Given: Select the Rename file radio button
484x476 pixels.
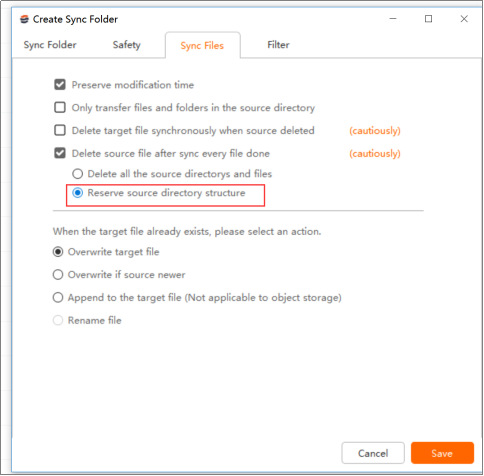Looking at the screenshot, I should coord(58,320).
